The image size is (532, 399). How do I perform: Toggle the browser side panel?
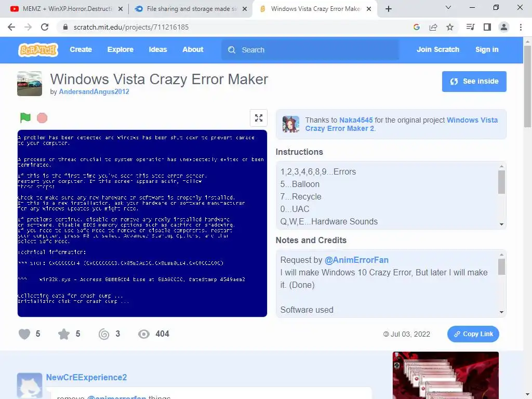click(x=487, y=27)
